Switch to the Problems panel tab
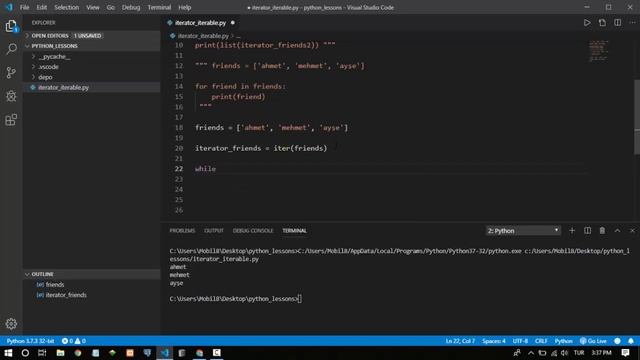 [x=182, y=231]
